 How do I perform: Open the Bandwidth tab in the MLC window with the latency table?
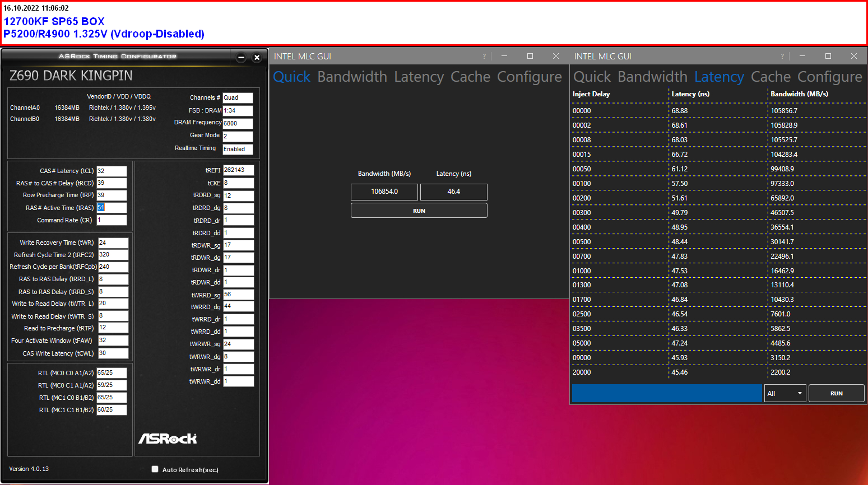coord(652,77)
